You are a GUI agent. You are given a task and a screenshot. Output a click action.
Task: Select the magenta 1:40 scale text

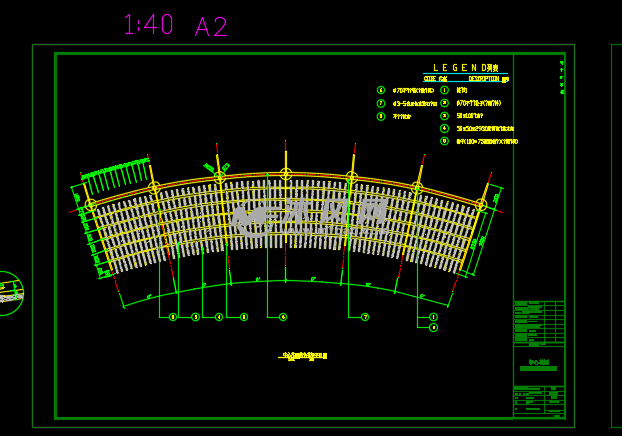[148, 25]
